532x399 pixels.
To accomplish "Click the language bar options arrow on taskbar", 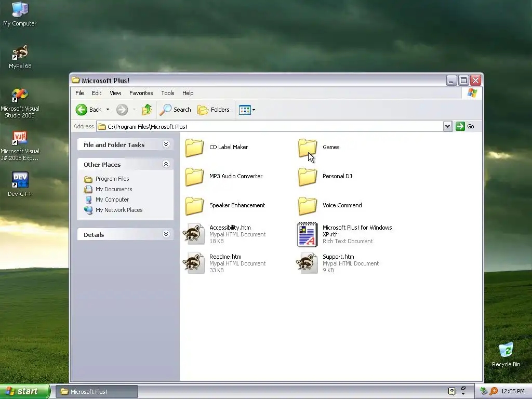I will tap(463, 394).
